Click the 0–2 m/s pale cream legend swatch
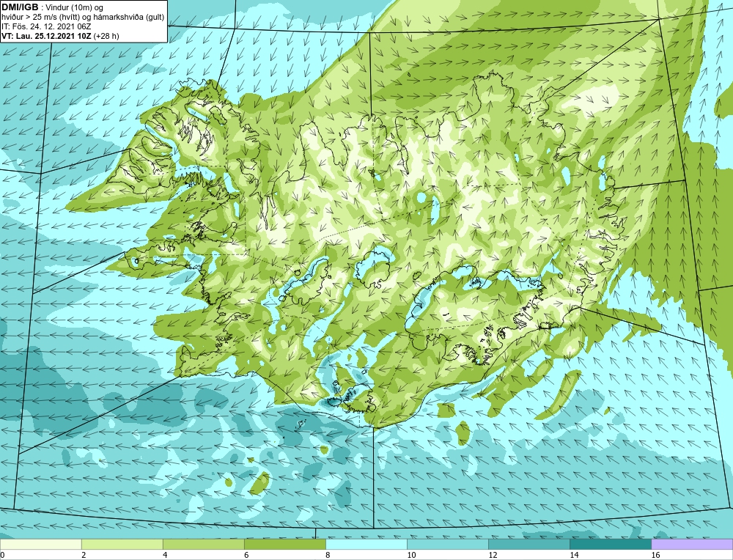733x560 pixels. point(40,544)
